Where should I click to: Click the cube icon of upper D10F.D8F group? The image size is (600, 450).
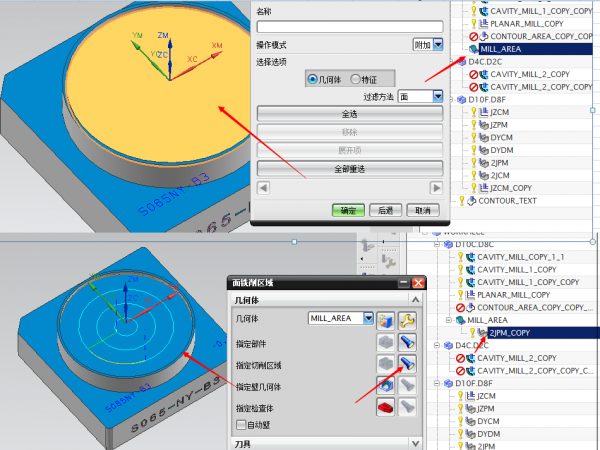[461, 99]
